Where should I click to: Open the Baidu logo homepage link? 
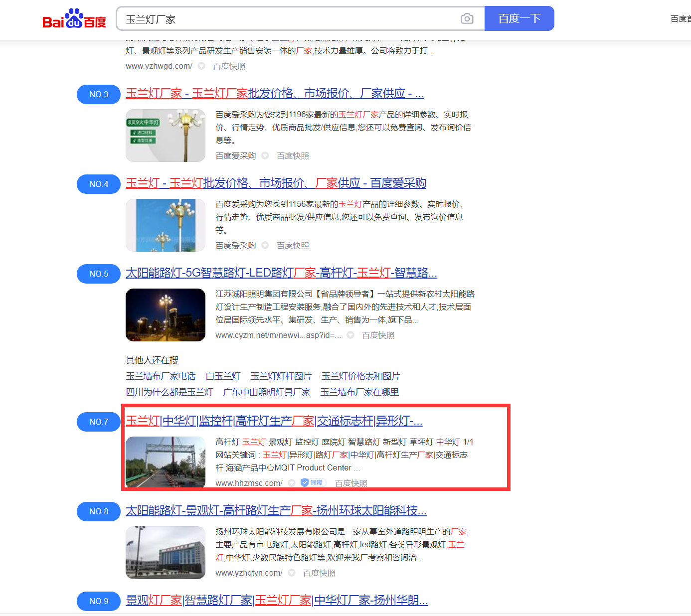click(x=74, y=19)
